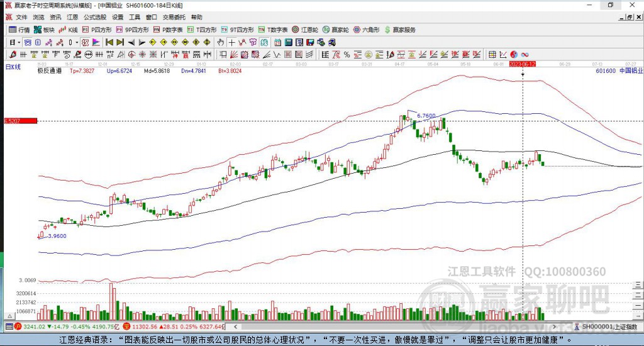The image size is (644, 346).
Task: Open the 赢家轮 wheel tool
Action: [x=336, y=30]
